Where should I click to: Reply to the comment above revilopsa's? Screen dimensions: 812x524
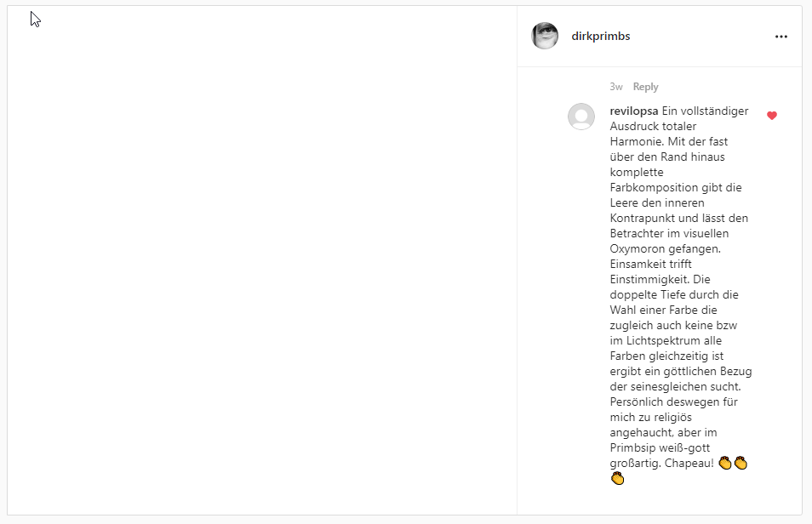pyautogui.click(x=645, y=87)
